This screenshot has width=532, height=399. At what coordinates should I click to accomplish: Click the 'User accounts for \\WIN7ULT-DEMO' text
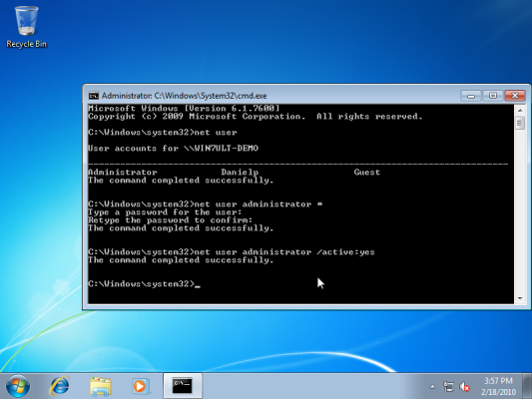tap(173, 149)
